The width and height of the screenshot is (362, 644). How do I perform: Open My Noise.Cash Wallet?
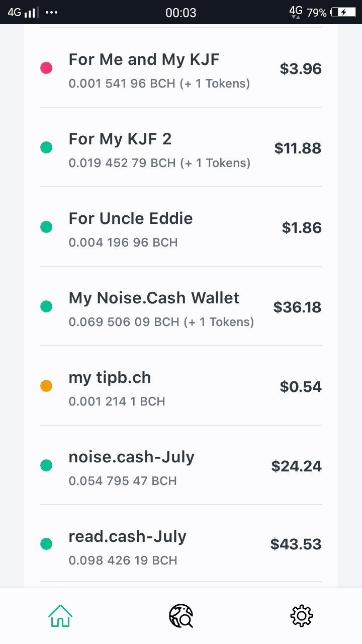[x=181, y=306]
